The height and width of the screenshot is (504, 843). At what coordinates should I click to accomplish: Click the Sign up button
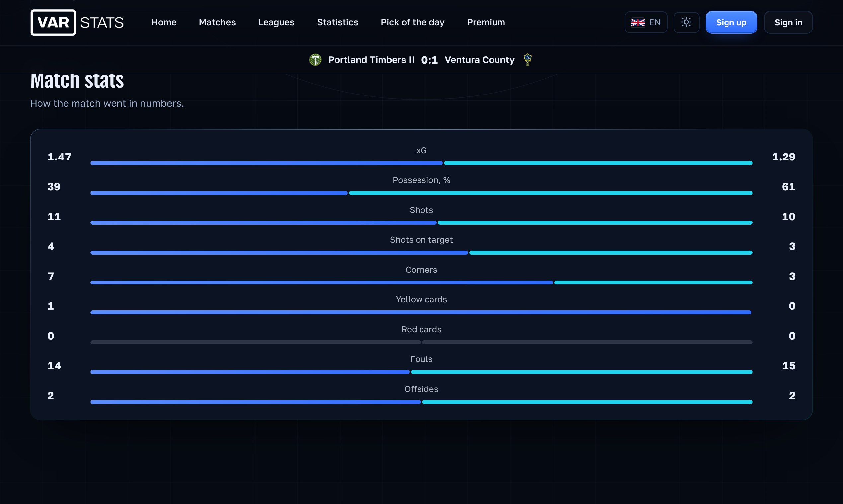731,23
